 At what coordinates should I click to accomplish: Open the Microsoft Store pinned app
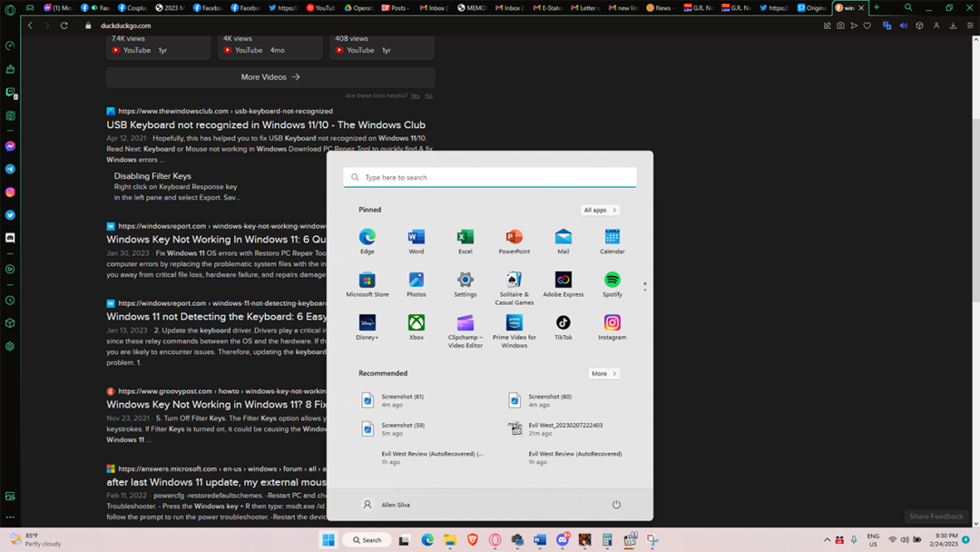[367, 281]
